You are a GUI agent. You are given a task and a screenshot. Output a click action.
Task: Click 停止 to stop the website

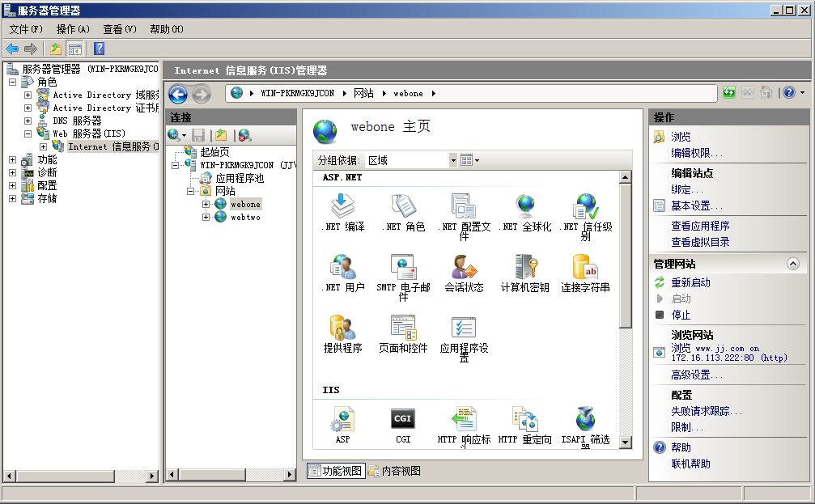coord(681,315)
